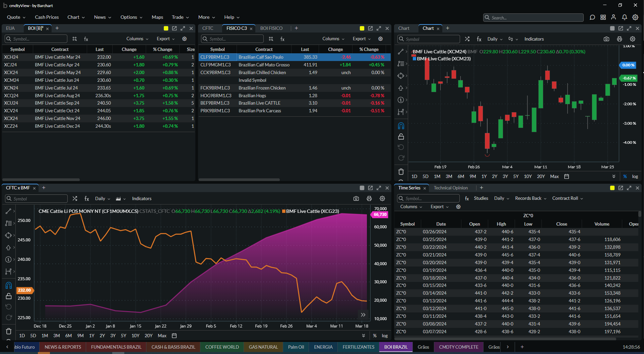Open Cash Prices in menu bar
This screenshot has width=644, height=354.
click(x=47, y=17)
